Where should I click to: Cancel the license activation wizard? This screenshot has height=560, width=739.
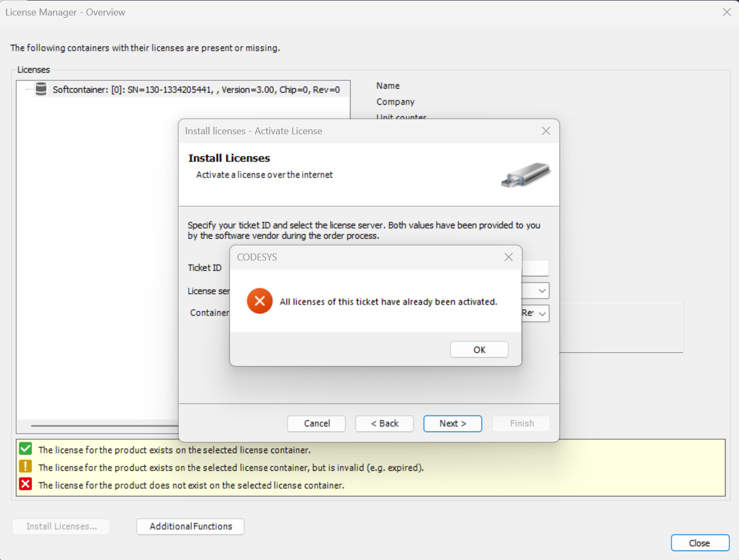point(316,423)
